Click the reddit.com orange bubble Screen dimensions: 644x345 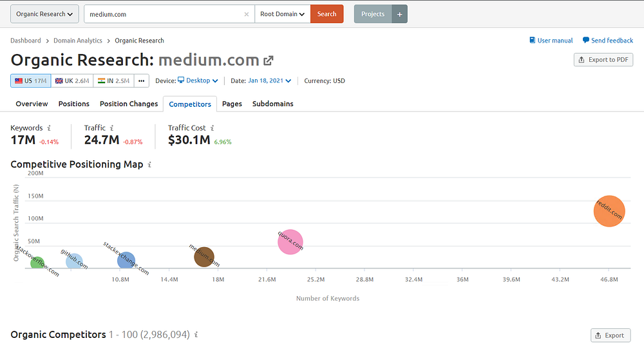(x=609, y=211)
